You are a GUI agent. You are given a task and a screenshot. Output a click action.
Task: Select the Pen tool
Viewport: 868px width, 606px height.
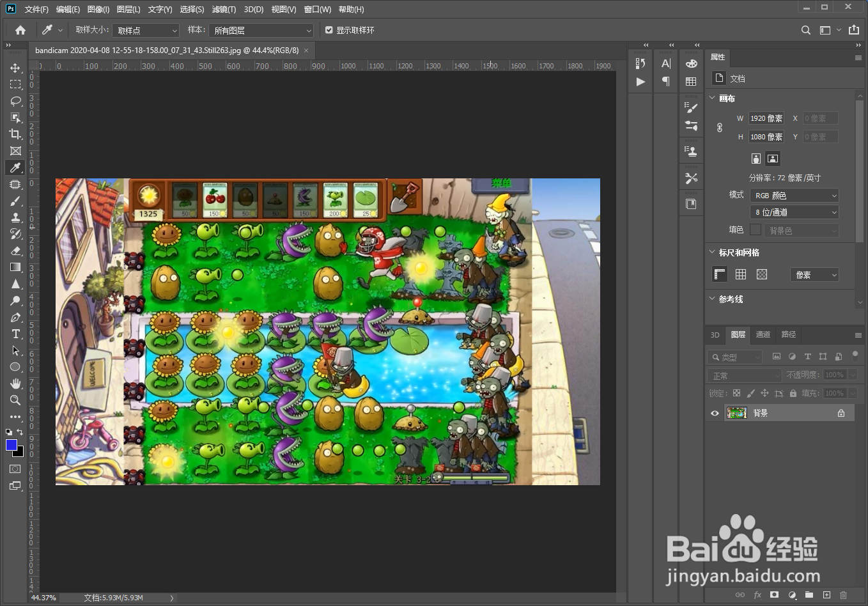(x=15, y=317)
